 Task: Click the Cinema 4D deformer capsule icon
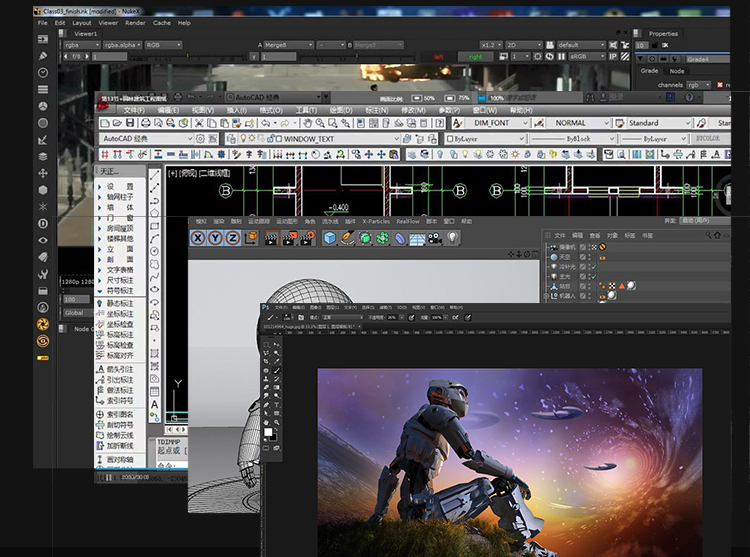399,238
